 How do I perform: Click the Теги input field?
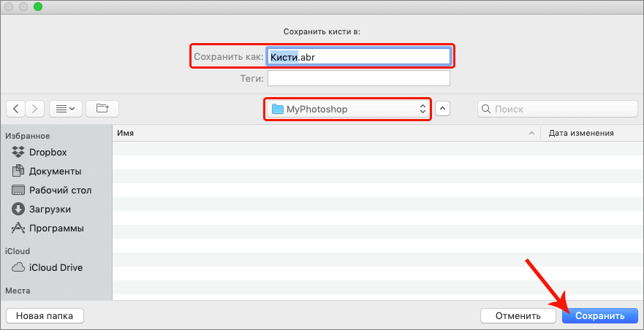[358, 78]
